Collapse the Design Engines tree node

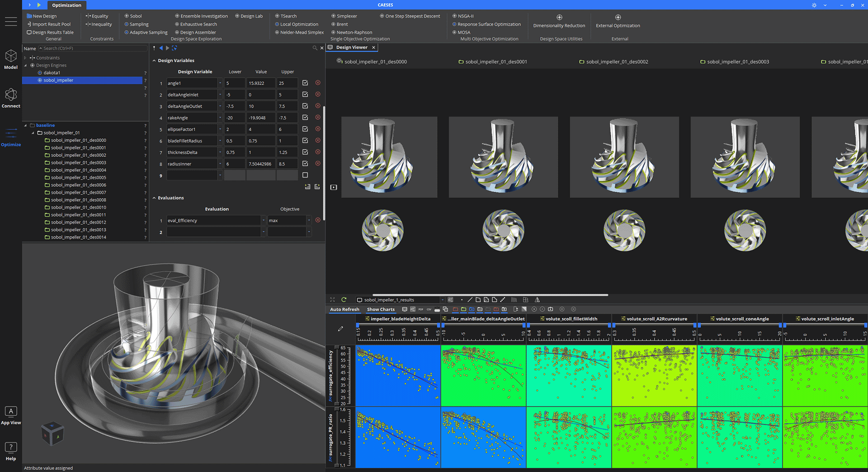(25, 66)
